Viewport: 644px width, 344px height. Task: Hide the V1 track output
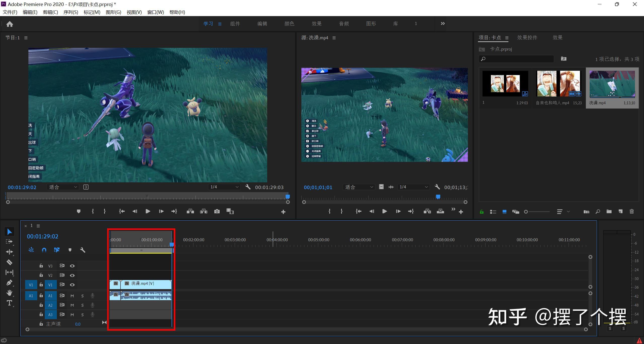(x=72, y=285)
